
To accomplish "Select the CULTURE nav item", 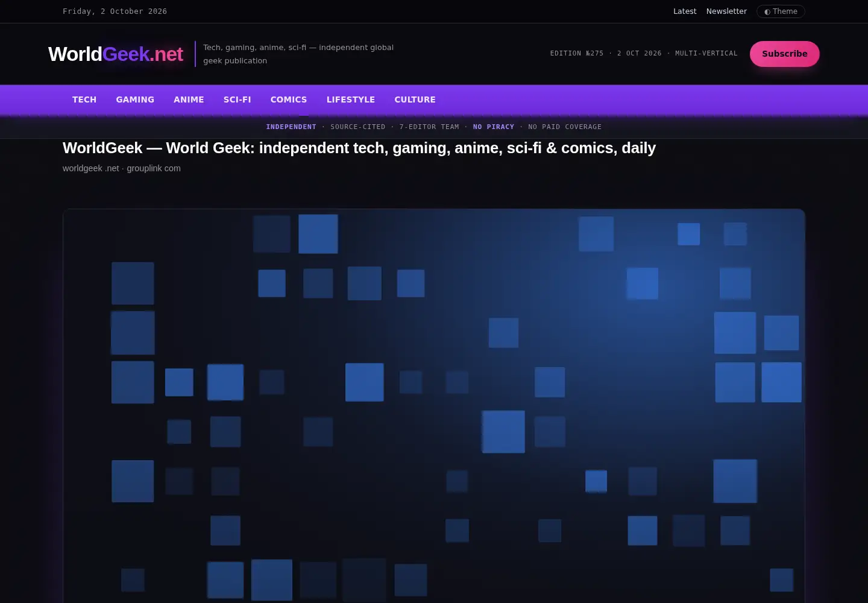I will pos(415,99).
